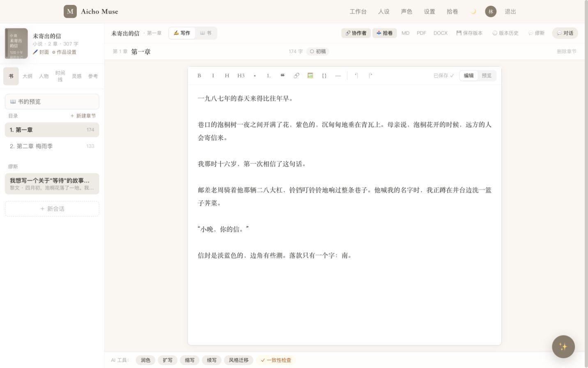Insert an image from the editor toolbar

[x=310, y=76]
